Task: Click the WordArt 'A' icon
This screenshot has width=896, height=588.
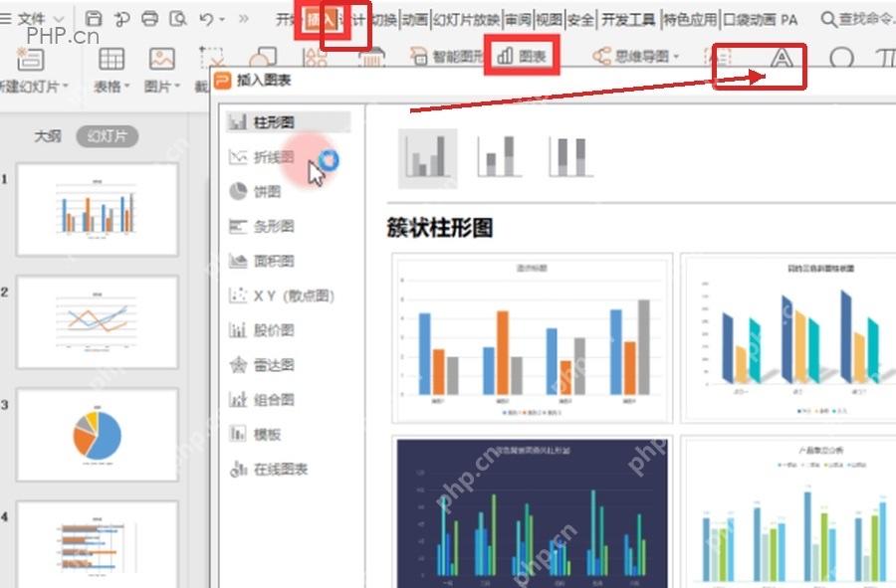Action: click(x=782, y=58)
